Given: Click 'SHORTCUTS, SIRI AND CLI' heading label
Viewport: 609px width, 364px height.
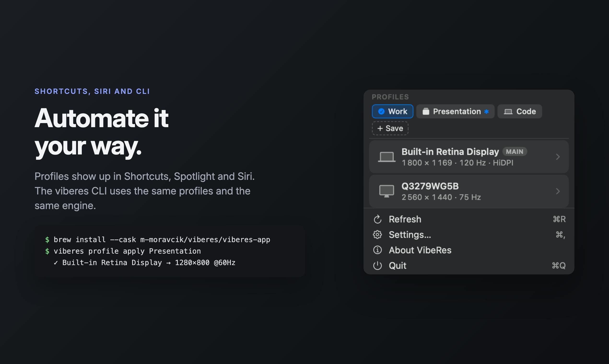Looking at the screenshot, I should [92, 91].
